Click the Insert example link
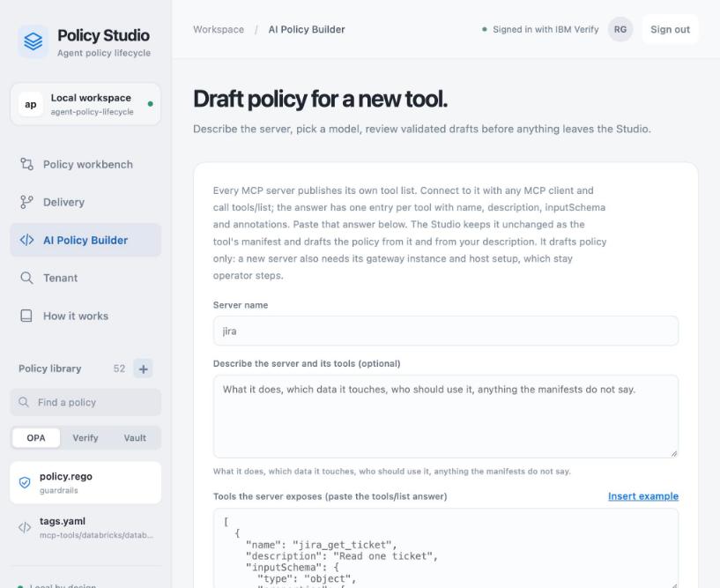This screenshot has height=588, width=720. [642, 496]
